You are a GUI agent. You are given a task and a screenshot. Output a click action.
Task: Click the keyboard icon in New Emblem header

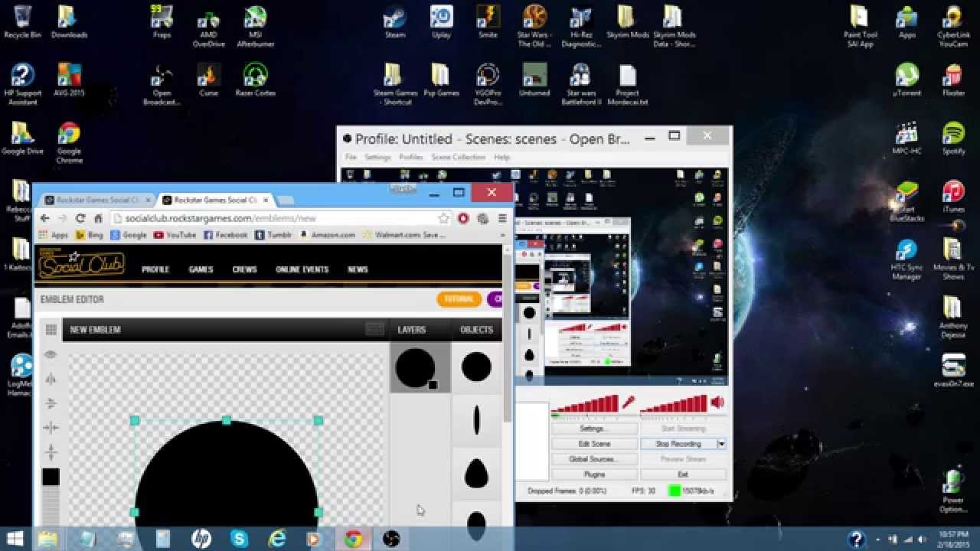pos(374,329)
